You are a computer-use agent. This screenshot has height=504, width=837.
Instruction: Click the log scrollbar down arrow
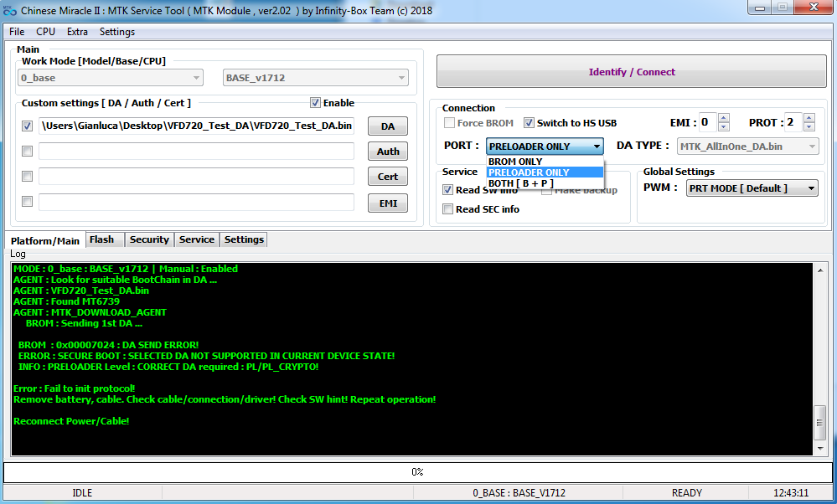click(820, 449)
